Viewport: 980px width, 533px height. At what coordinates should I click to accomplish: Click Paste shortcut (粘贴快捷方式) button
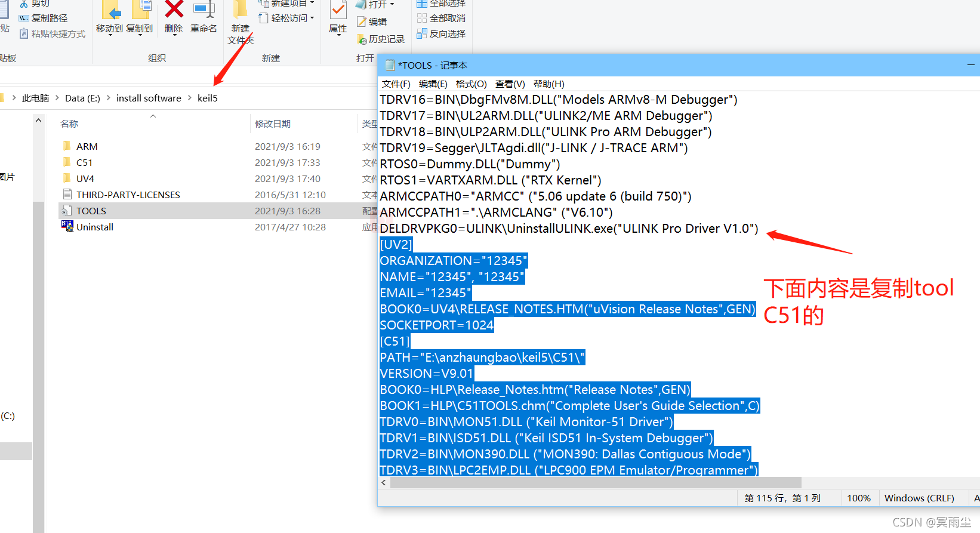(53, 34)
